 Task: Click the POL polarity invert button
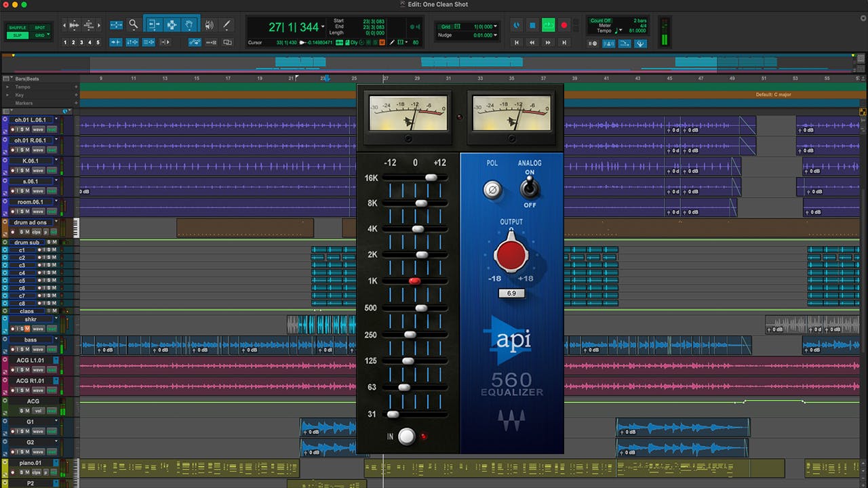point(492,190)
